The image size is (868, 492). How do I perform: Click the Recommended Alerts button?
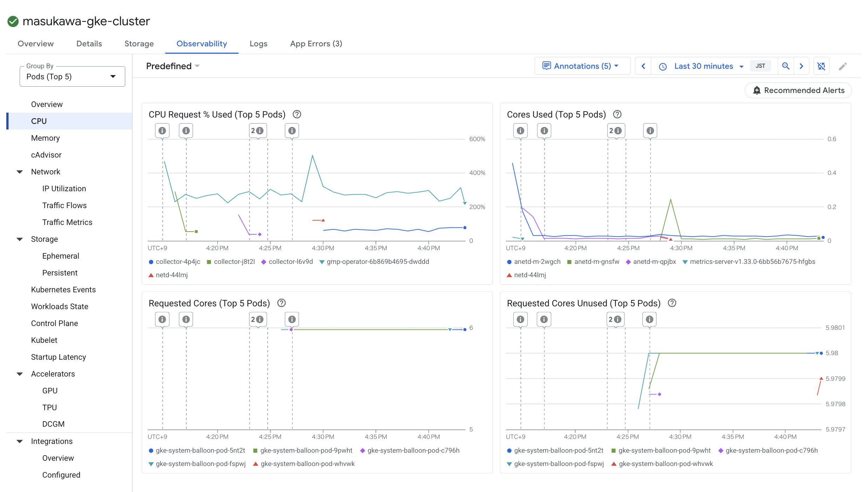(798, 90)
